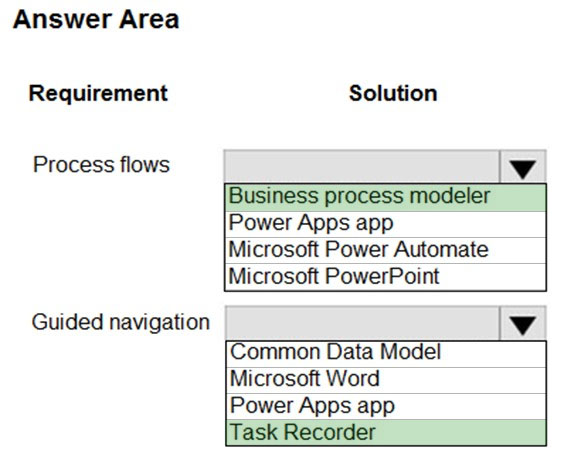This screenshot has height=460, width=564.
Task: Pick the Task Recorder option
Action: point(386,433)
